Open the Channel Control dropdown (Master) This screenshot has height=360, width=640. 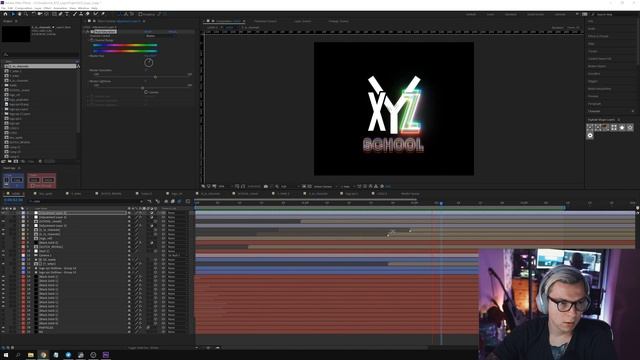161,36
